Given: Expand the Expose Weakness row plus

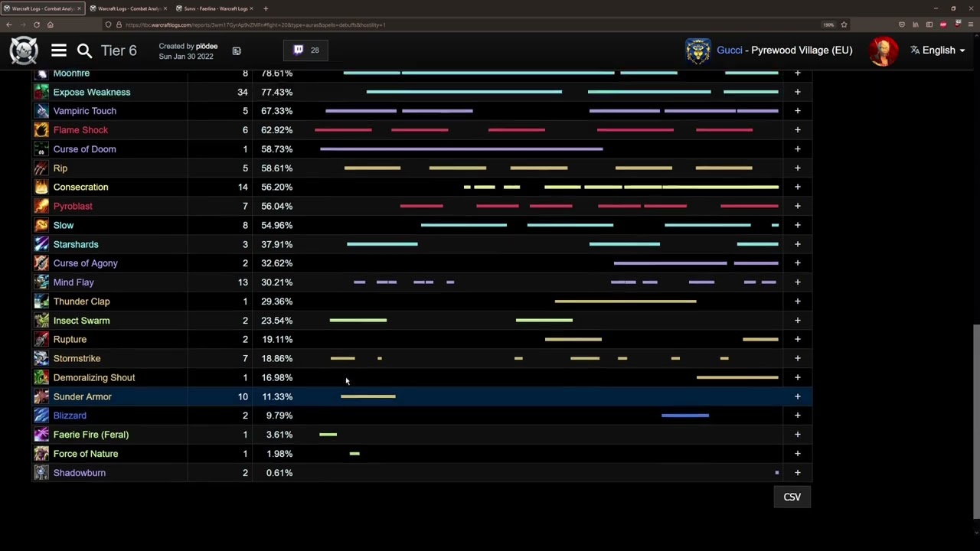Looking at the screenshot, I should pyautogui.click(x=797, y=92).
